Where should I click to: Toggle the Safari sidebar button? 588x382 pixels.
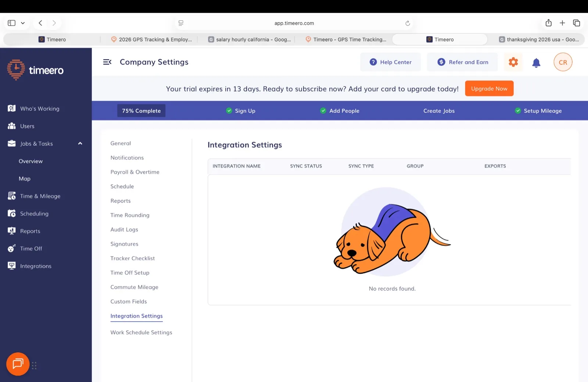[12, 23]
